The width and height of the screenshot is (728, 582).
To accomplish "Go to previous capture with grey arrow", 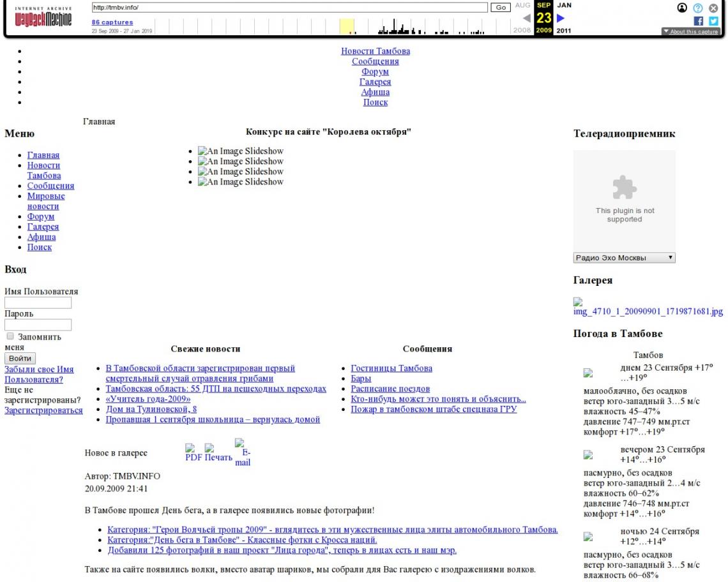I will (x=526, y=18).
